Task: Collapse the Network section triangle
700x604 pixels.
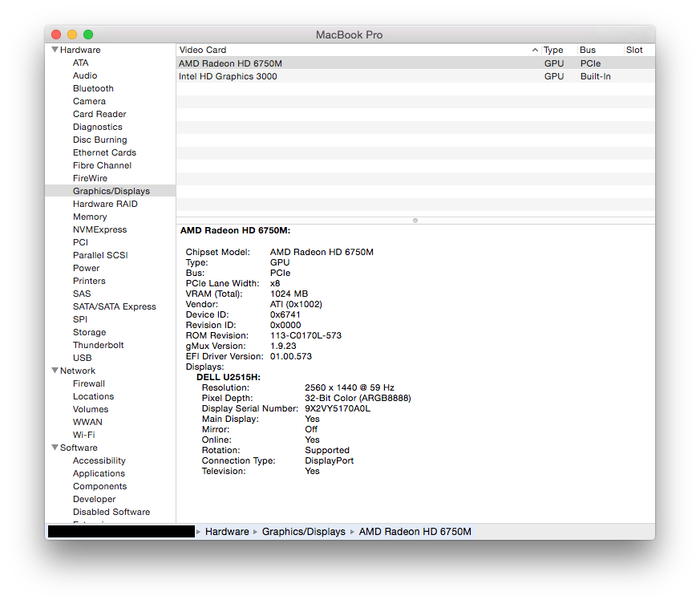Action: (55, 371)
